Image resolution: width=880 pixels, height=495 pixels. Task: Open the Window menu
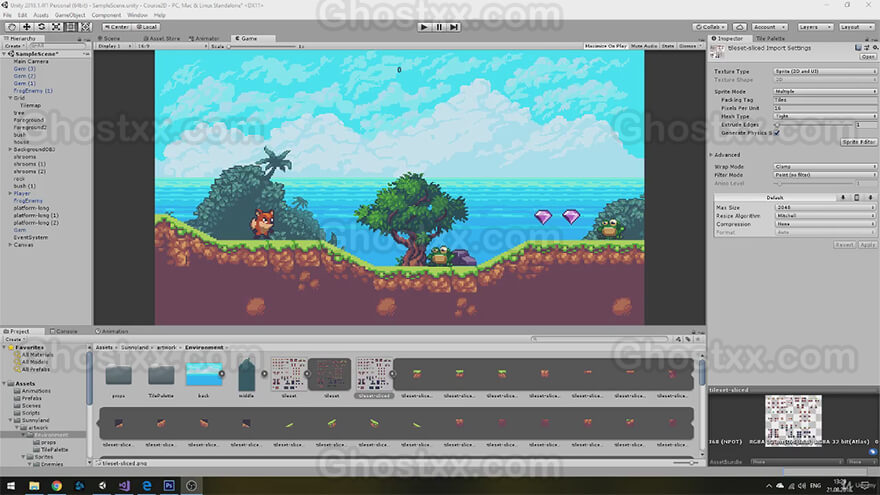click(137, 15)
